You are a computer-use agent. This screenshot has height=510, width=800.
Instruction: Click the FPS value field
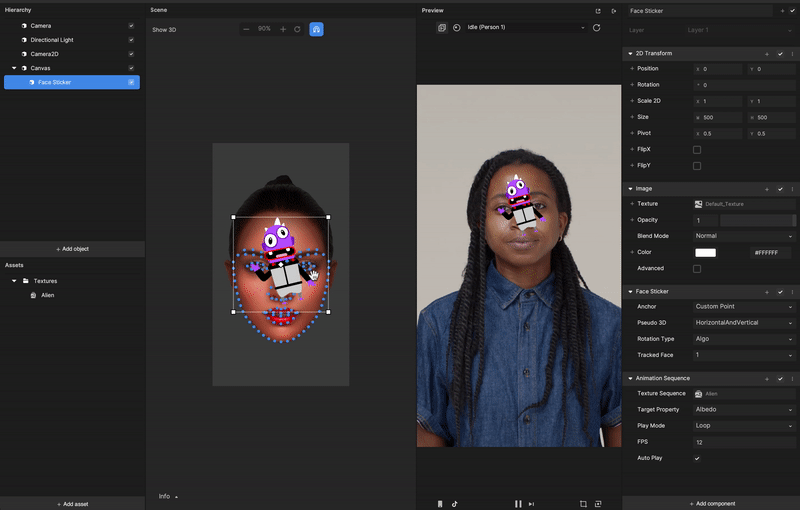point(744,442)
